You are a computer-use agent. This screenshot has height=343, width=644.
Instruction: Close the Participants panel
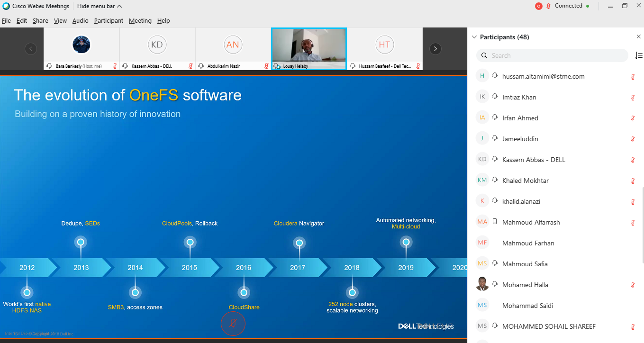638,37
